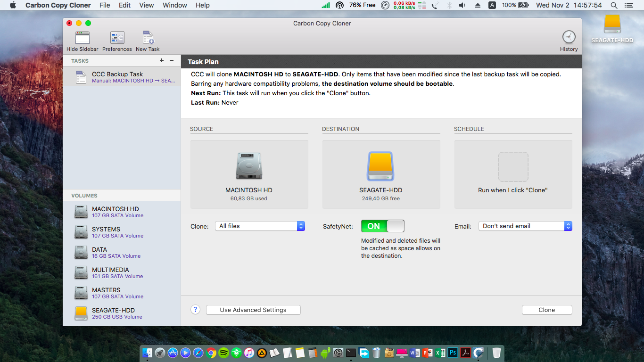The image size is (644, 362).
Task: Click the eject icon in the menu bar
Action: click(x=478, y=5)
